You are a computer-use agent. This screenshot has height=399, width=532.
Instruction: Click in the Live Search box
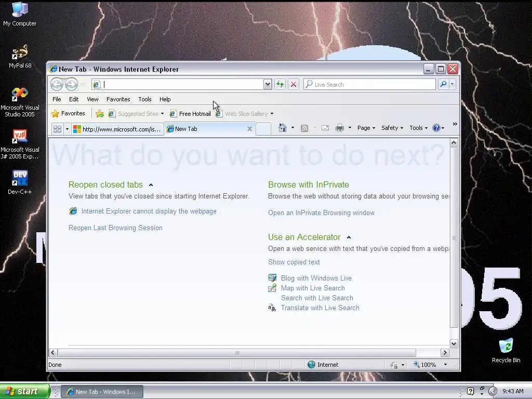[x=370, y=85]
